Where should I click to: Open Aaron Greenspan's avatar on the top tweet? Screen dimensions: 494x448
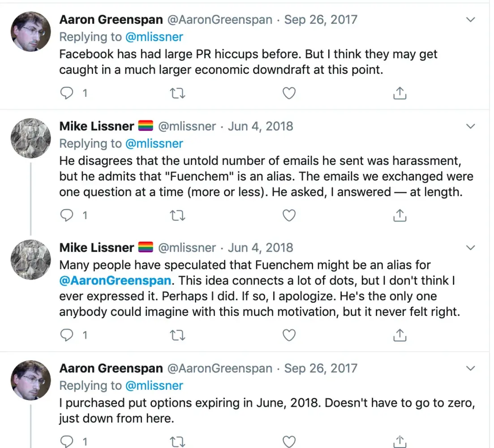click(x=30, y=31)
